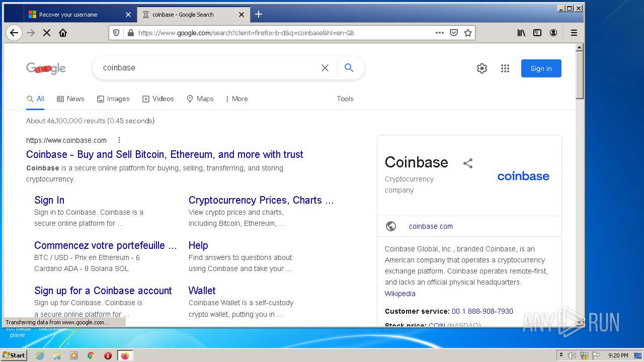
Task: Open Sign up for a Coinbase account
Action: tap(103, 291)
